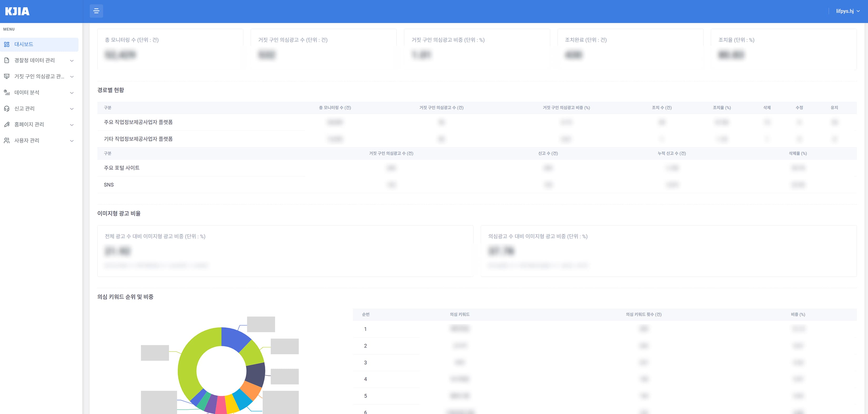The image size is (868, 414).
Task: Click the 총 모니터링 수 summary card
Action: (170, 49)
